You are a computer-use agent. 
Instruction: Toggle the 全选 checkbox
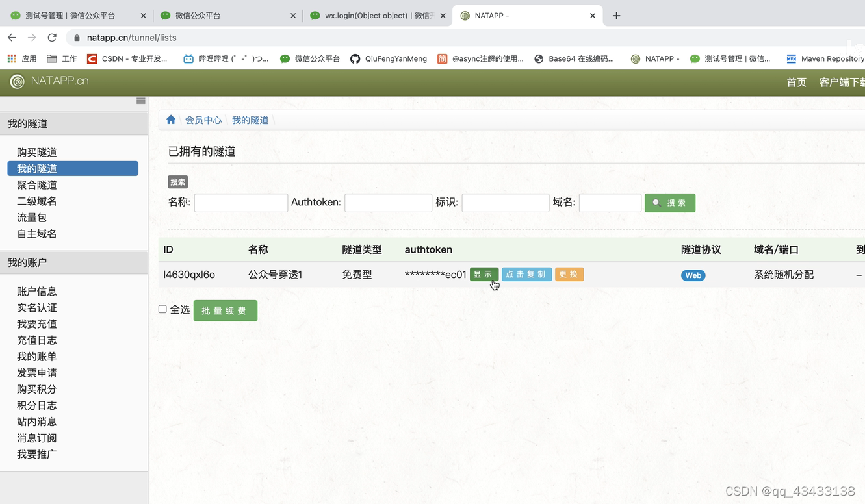click(x=162, y=309)
